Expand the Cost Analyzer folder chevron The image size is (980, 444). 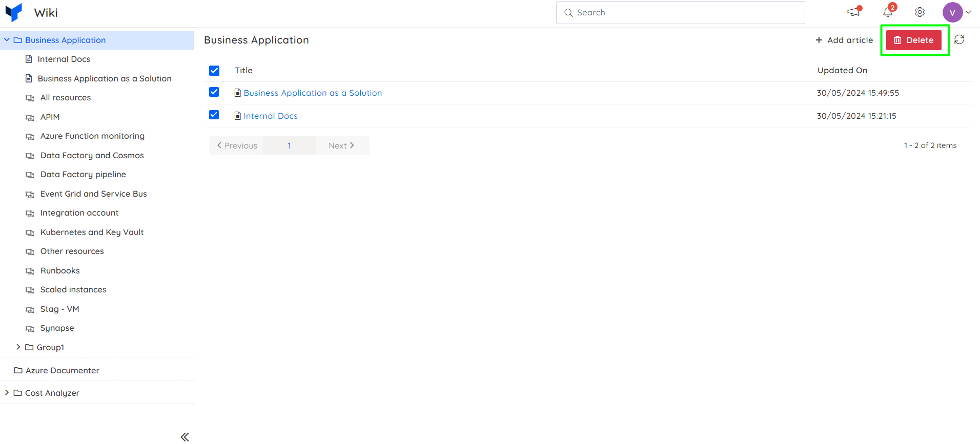coord(7,392)
